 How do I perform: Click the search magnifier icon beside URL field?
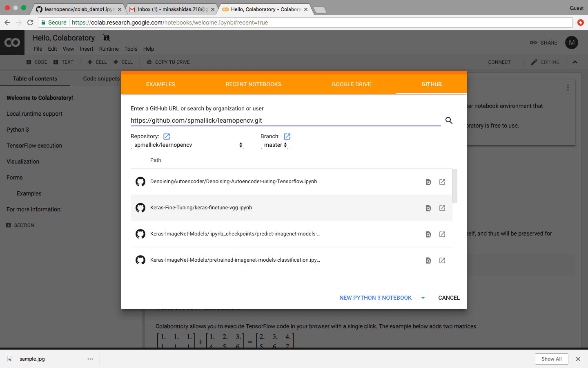449,120
